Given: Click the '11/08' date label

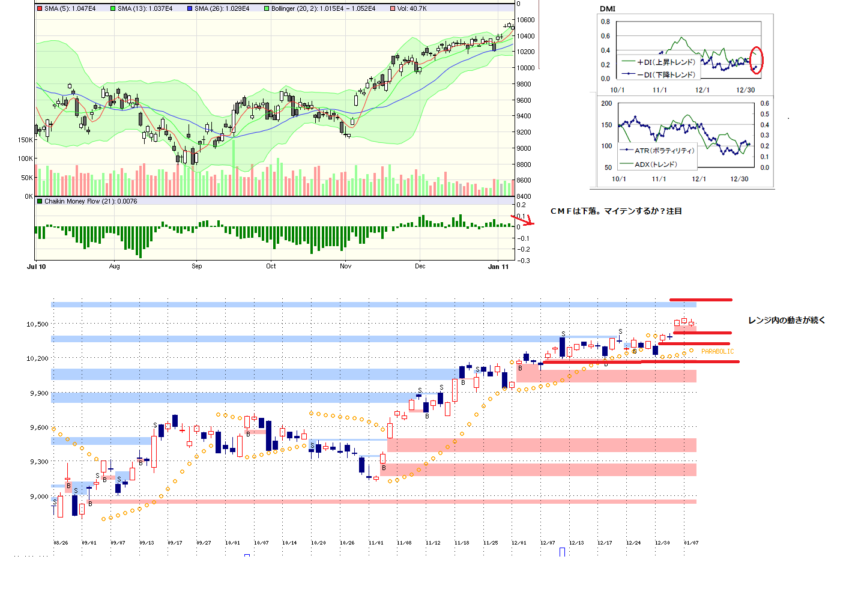Looking at the screenshot, I should pyautogui.click(x=404, y=543).
